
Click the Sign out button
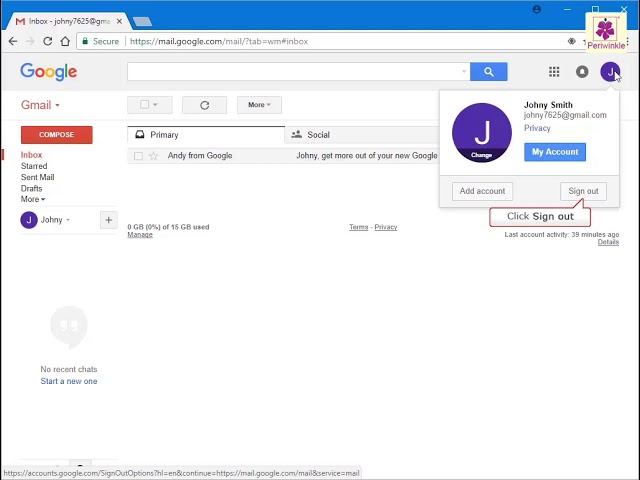click(x=583, y=191)
